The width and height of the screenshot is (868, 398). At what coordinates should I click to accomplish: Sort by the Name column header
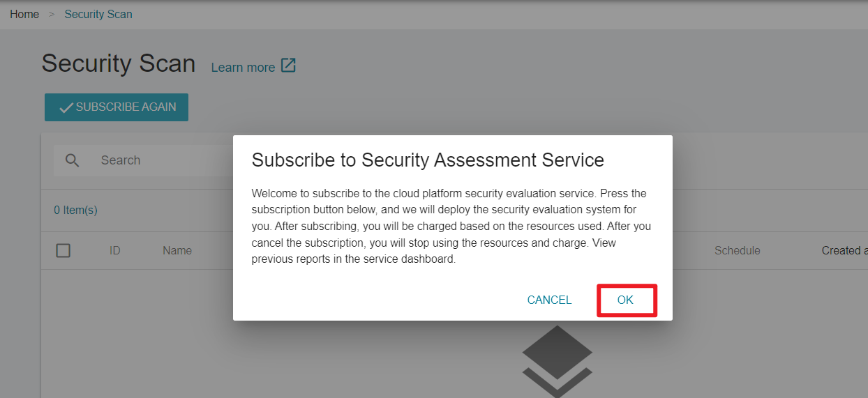[177, 251]
